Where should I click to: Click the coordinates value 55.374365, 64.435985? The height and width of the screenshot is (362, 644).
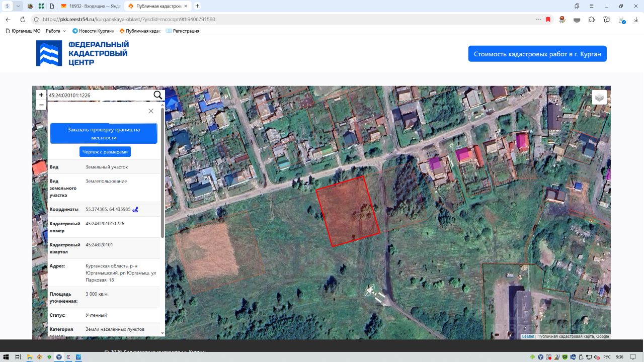point(108,209)
